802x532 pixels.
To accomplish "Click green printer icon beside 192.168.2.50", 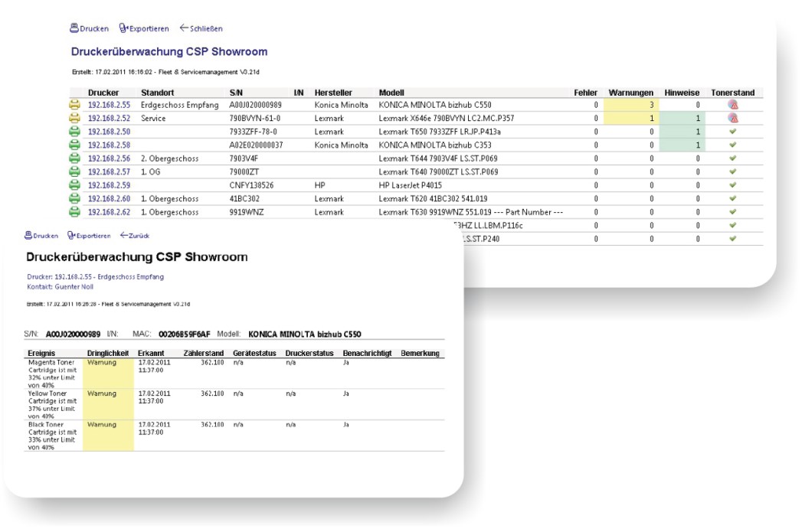I will click(x=75, y=131).
